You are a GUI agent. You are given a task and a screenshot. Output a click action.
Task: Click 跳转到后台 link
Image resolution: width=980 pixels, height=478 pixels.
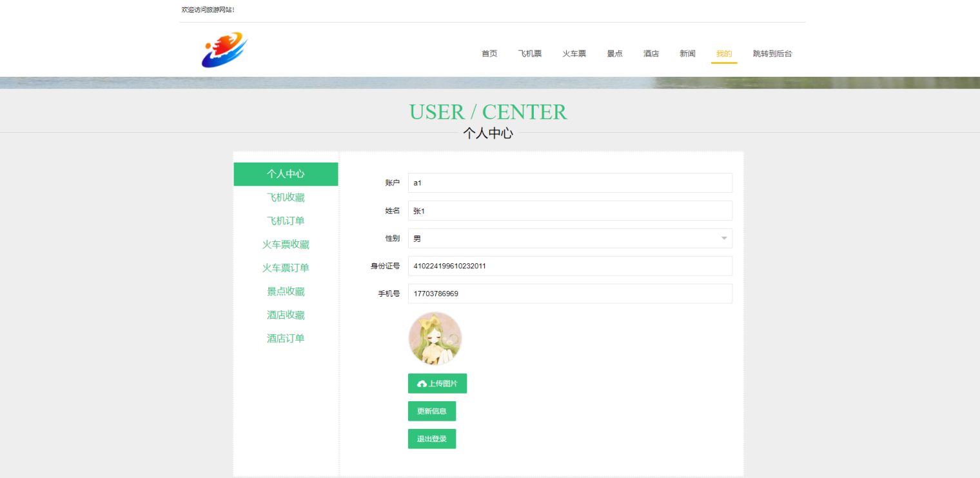pos(772,54)
